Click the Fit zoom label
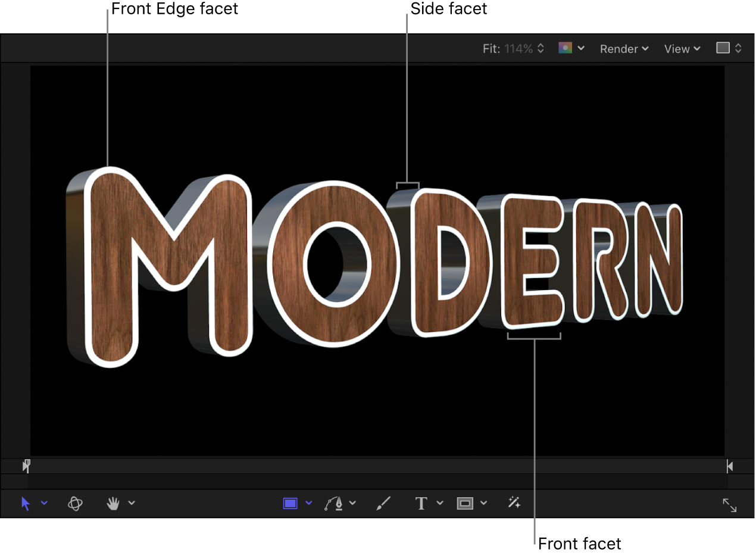Viewport: 756px width, 555px height. pyautogui.click(x=491, y=48)
